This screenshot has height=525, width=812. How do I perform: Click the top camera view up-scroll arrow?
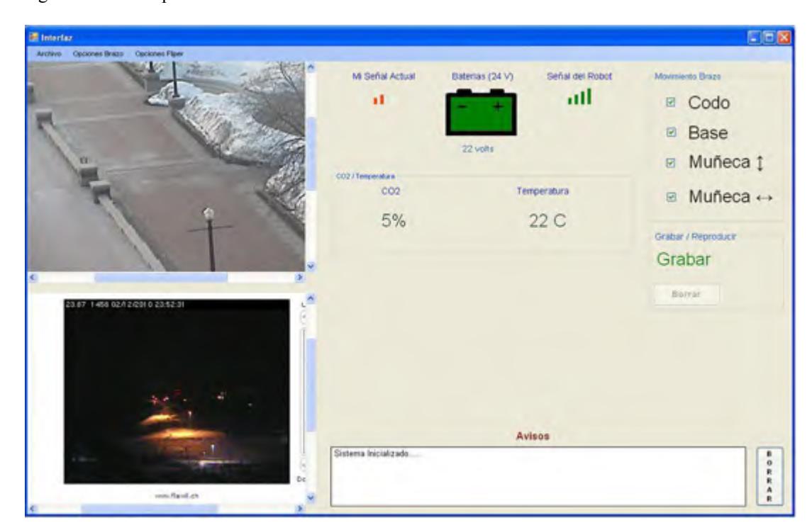(311, 67)
